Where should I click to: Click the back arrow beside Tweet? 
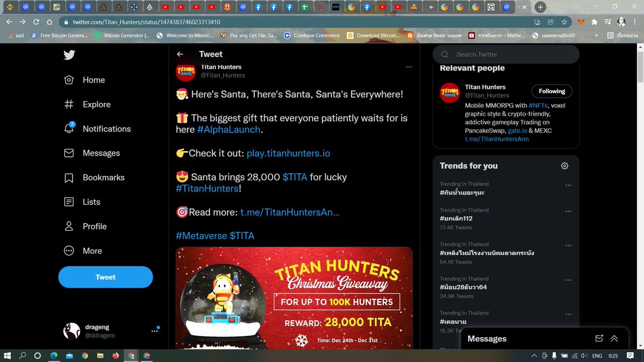coord(180,54)
